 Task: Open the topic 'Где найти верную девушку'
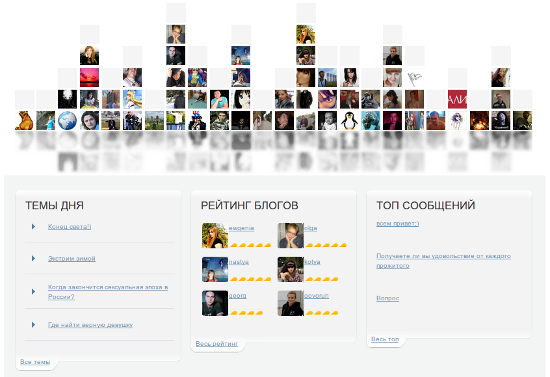click(x=90, y=325)
